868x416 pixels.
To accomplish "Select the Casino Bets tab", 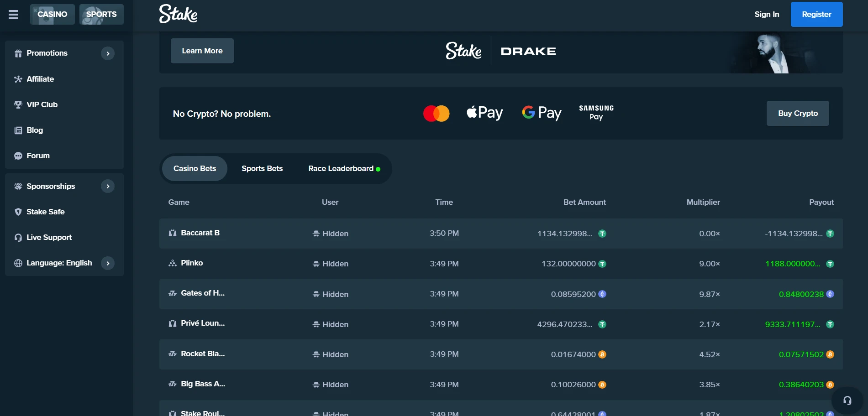I will [x=195, y=168].
